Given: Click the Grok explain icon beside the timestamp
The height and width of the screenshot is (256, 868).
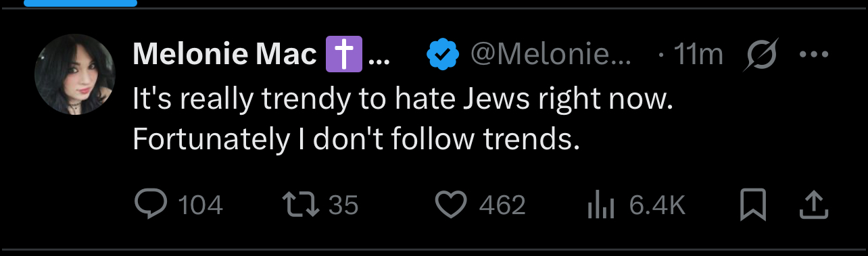Looking at the screenshot, I should point(761,55).
